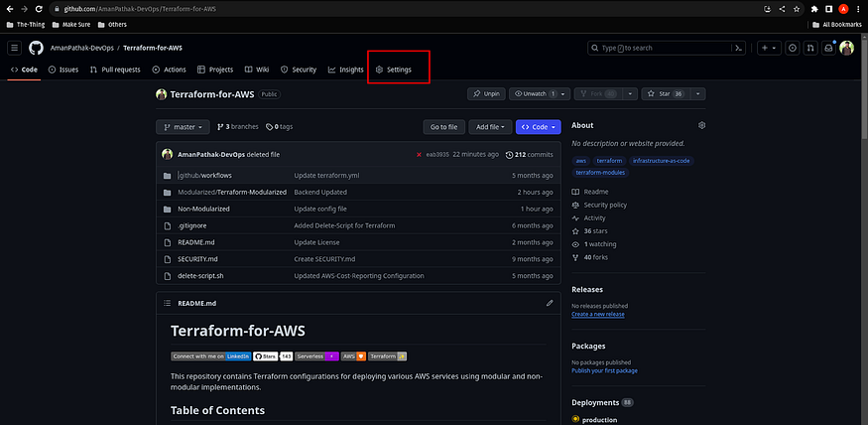Click the infrastructure-as-code topic tag
The image size is (868, 425).
662,161
